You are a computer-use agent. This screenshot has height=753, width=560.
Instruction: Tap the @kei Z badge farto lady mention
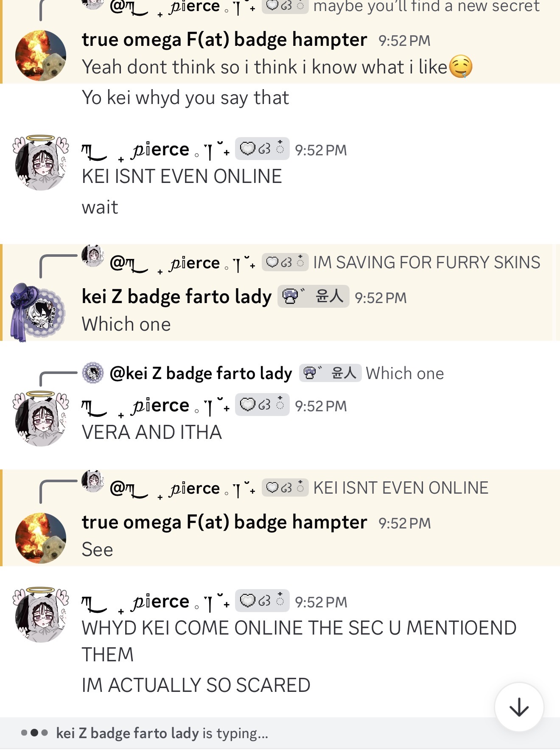[x=201, y=374]
